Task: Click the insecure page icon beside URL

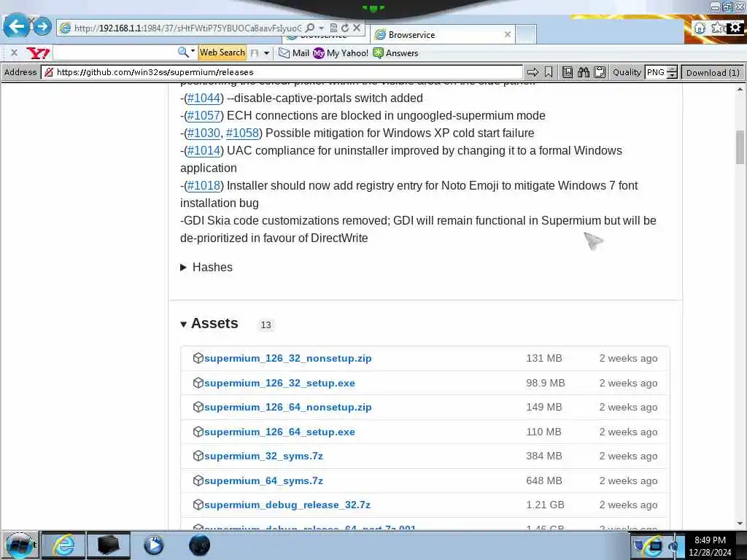Action: coord(49,72)
